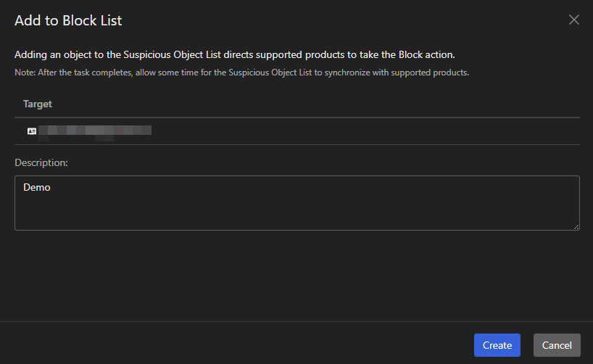Click the Demo text in description box
593x364 pixels.
point(37,187)
